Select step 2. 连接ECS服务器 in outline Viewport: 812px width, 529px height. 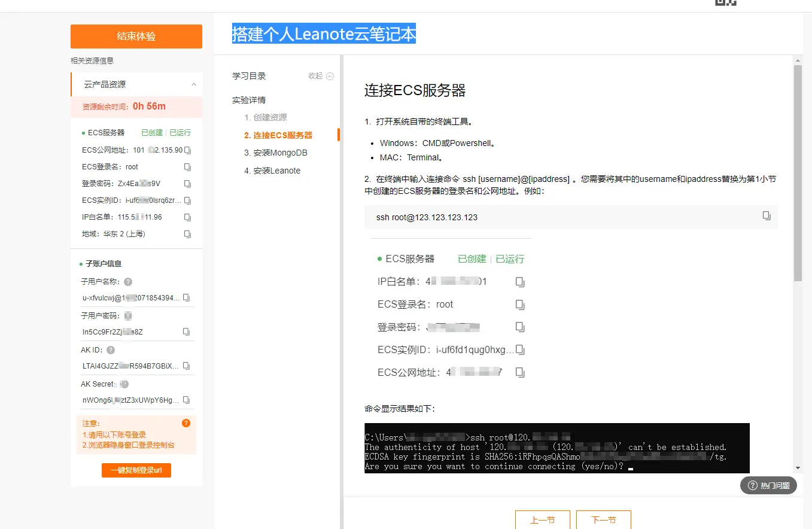[x=278, y=135]
